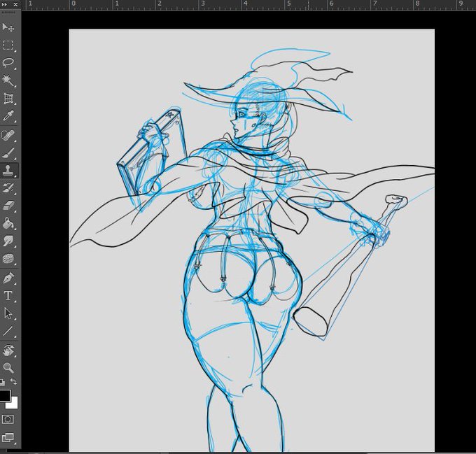
Task: Select the Clone Stamp tool
Action: coord(8,171)
